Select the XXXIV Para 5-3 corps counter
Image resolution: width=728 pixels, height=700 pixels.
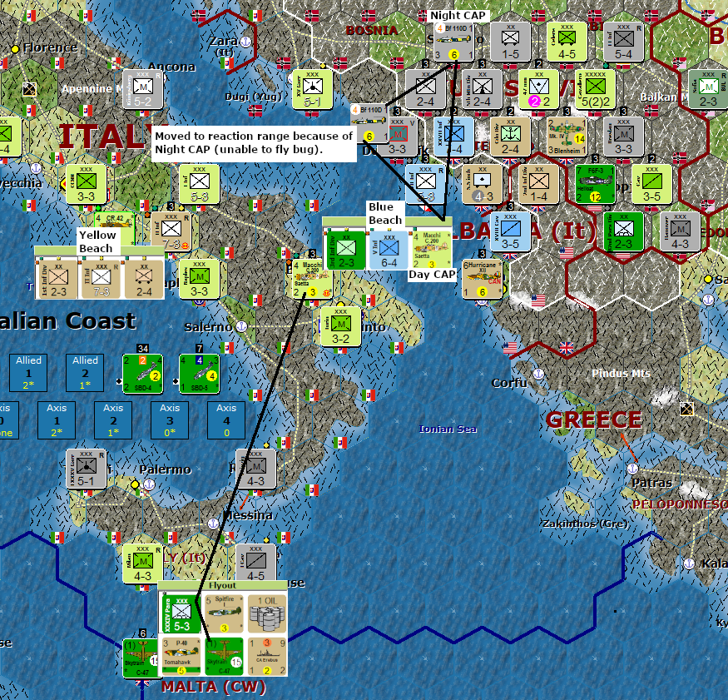click(x=181, y=613)
